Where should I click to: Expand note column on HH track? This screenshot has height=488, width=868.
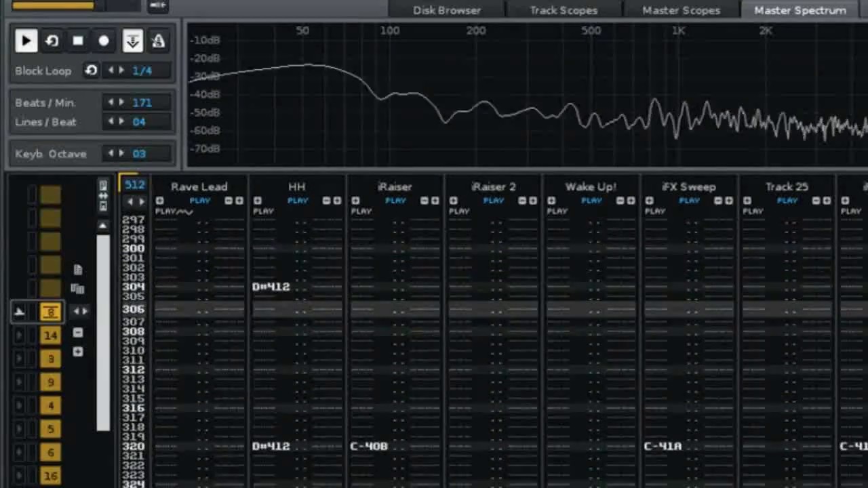[x=258, y=201]
